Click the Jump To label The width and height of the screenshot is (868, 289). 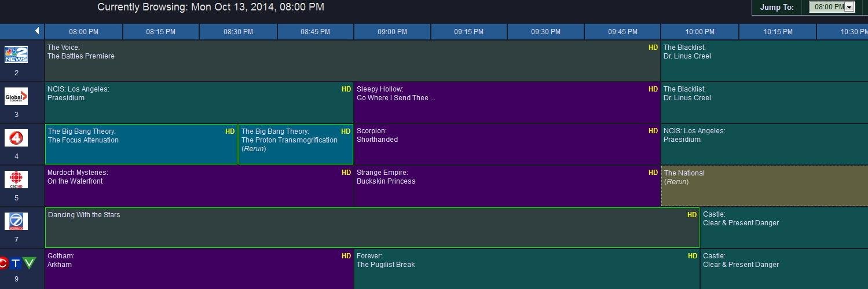tap(777, 8)
